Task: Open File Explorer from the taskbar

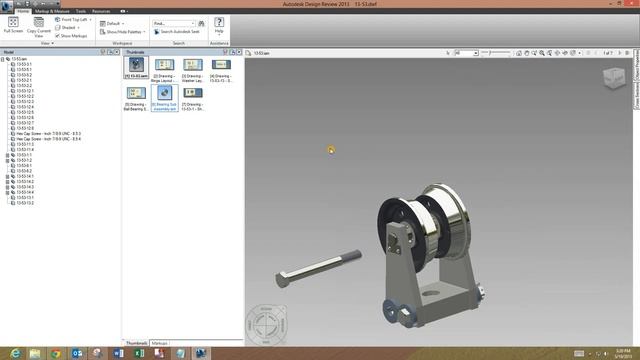Action: point(35,353)
